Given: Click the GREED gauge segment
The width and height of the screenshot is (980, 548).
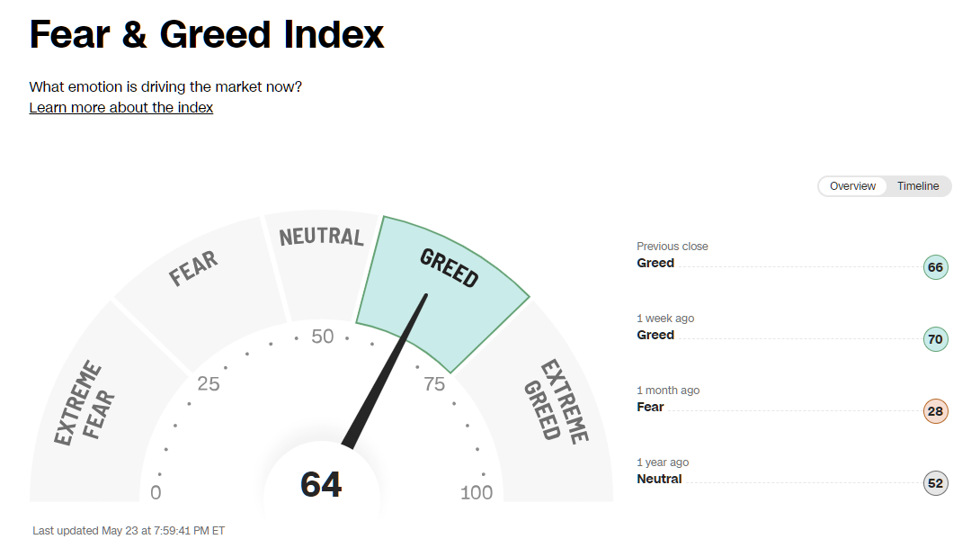Looking at the screenshot, I should [x=450, y=270].
